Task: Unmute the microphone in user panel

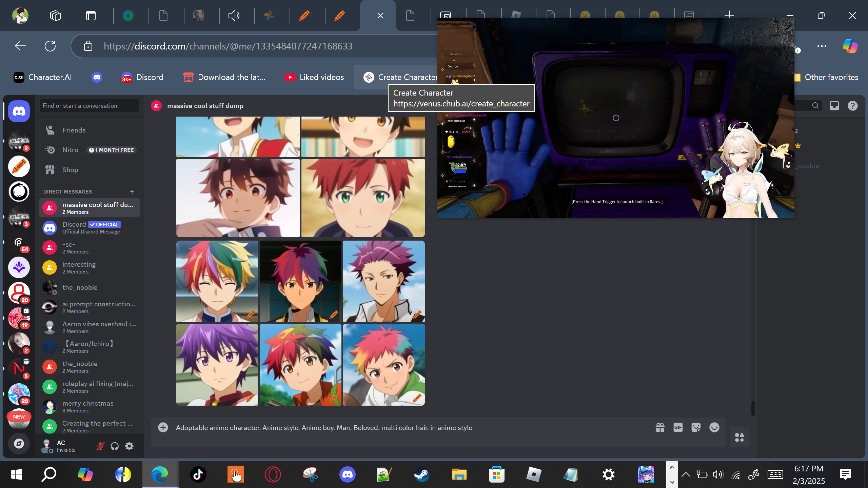Action: click(100, 446)
